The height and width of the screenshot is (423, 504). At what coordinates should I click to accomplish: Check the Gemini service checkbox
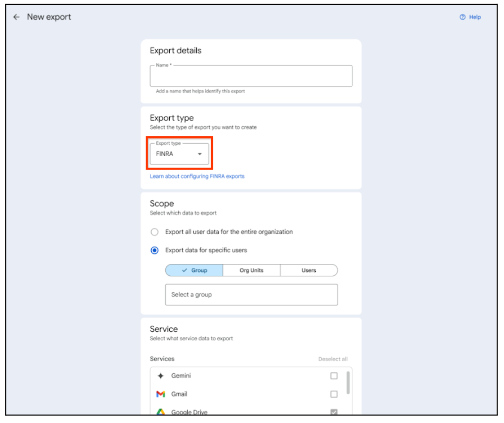[x=334, y=376]
